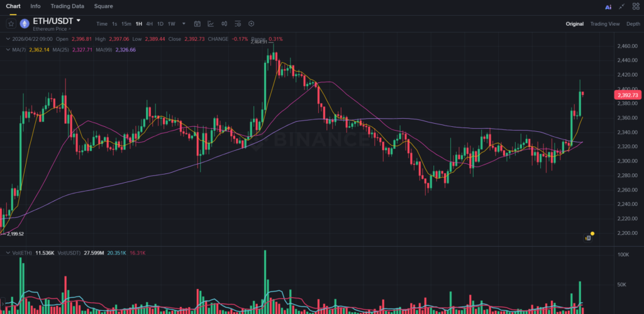This screenshot has height=314, width=644.
Task: Open technical indicators chart icon
Action: click(211, 24)
